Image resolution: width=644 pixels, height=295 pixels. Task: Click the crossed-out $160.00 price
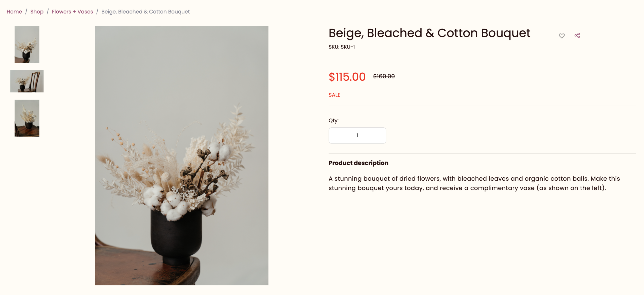[384, 76]
